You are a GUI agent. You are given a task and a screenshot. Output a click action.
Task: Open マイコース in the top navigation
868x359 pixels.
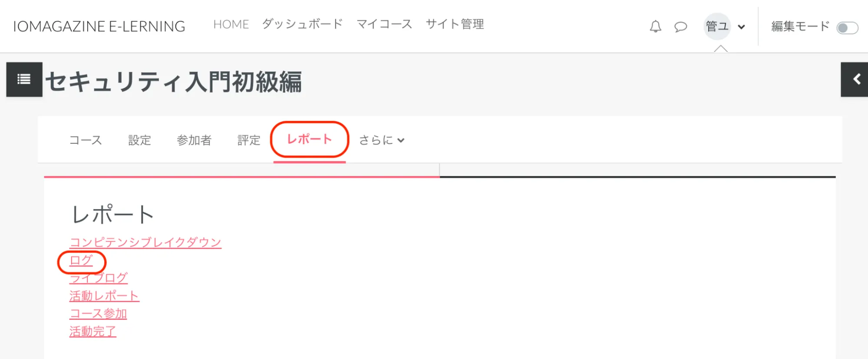click(x=384, y=24)
